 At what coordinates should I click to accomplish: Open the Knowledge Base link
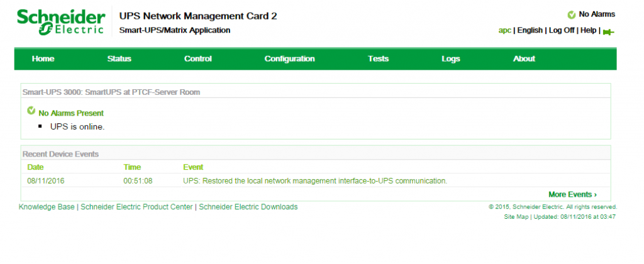[x=47, y=207]
